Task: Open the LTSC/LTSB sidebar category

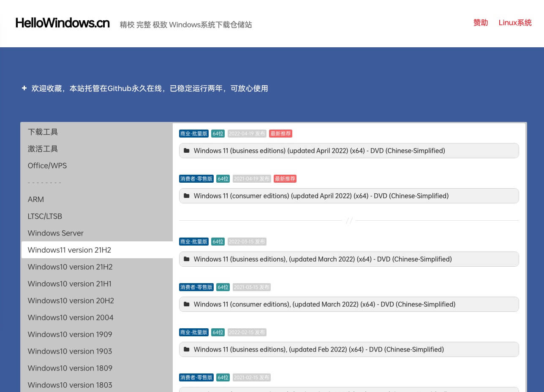Action: coord(97,216)
